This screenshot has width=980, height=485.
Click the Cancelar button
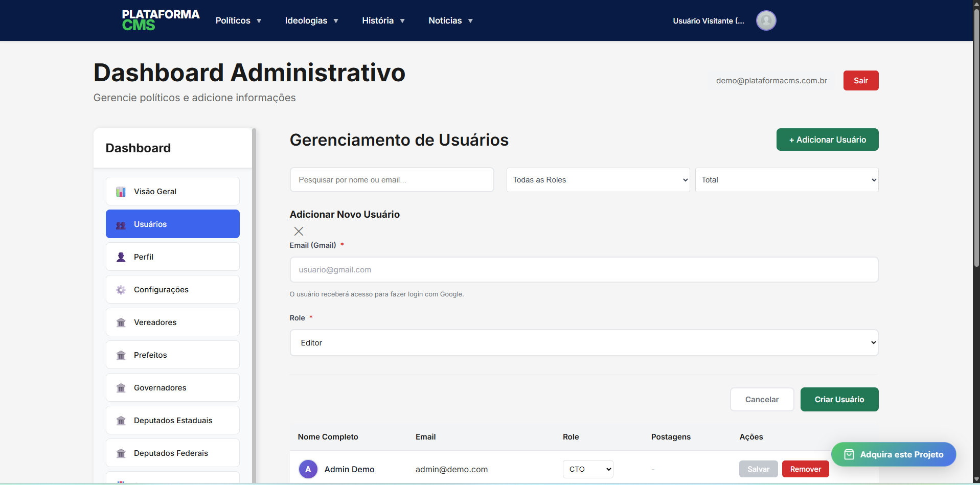pos(762,400)
